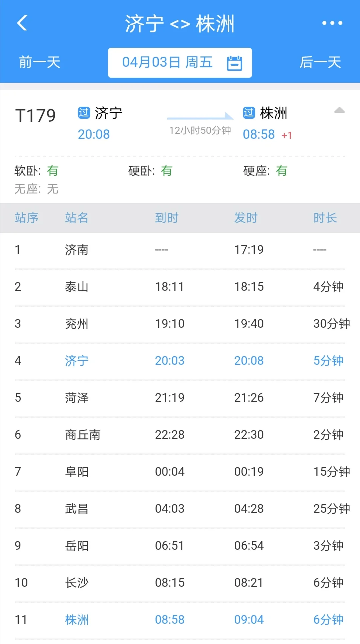Expand row for station 武昌
The height and width of the screenshot is (644, 360).
click(180, 508)
